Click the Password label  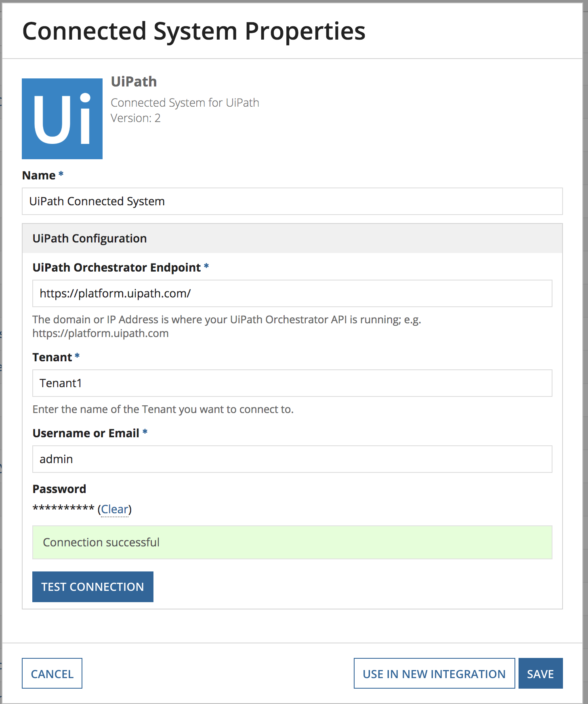(59, 489)
